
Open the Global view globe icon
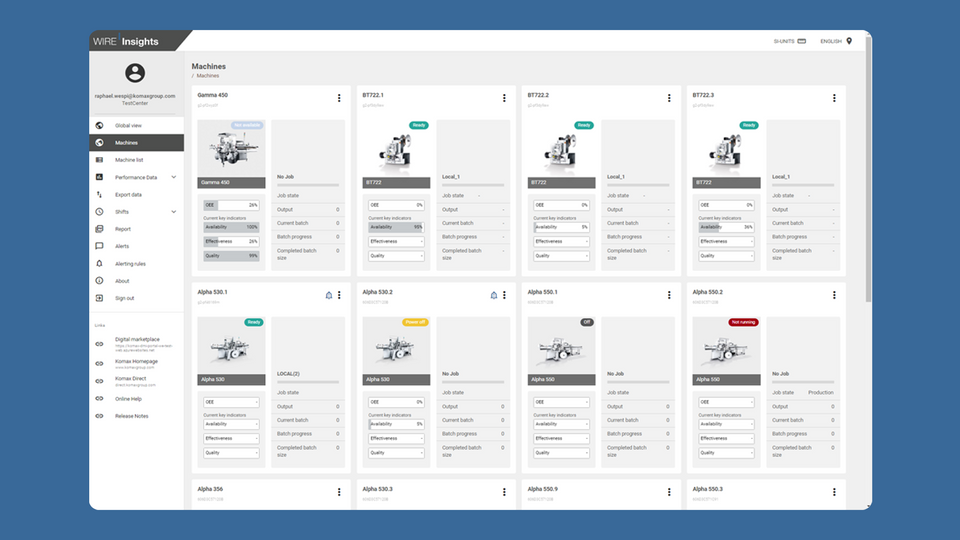[x=99, y=126]
